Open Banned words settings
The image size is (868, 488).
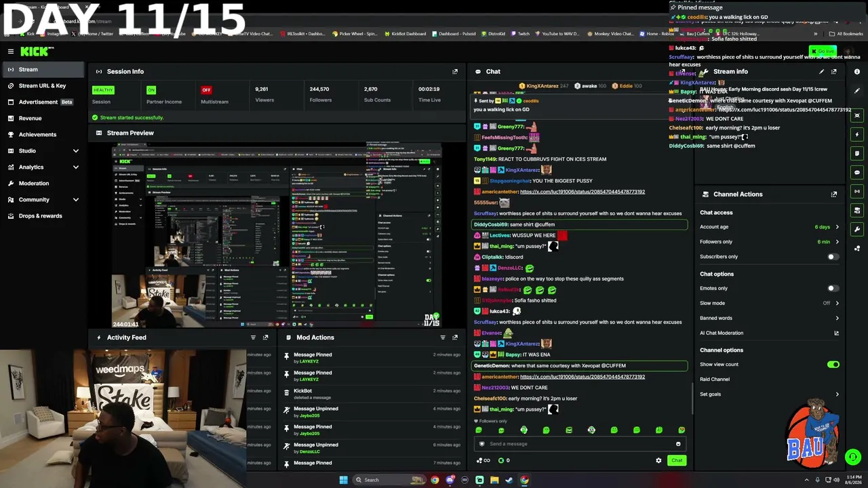[x=769, y=318]
